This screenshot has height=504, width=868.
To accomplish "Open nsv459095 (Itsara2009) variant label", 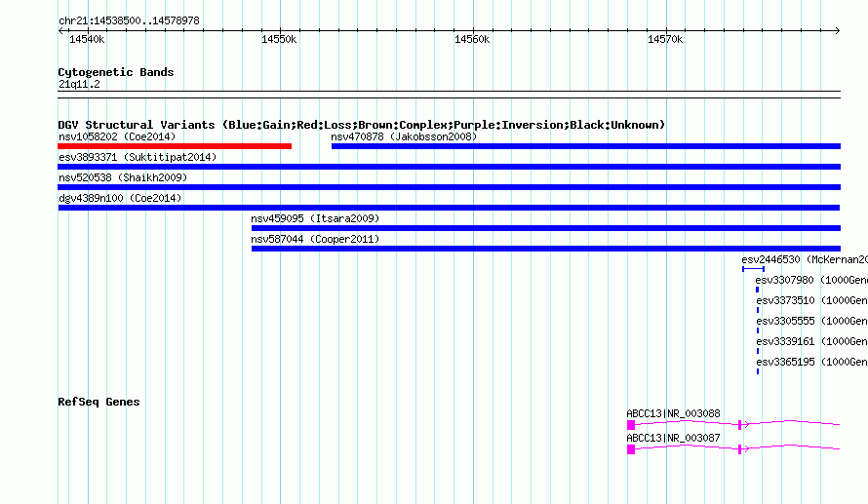I will 315,218.
